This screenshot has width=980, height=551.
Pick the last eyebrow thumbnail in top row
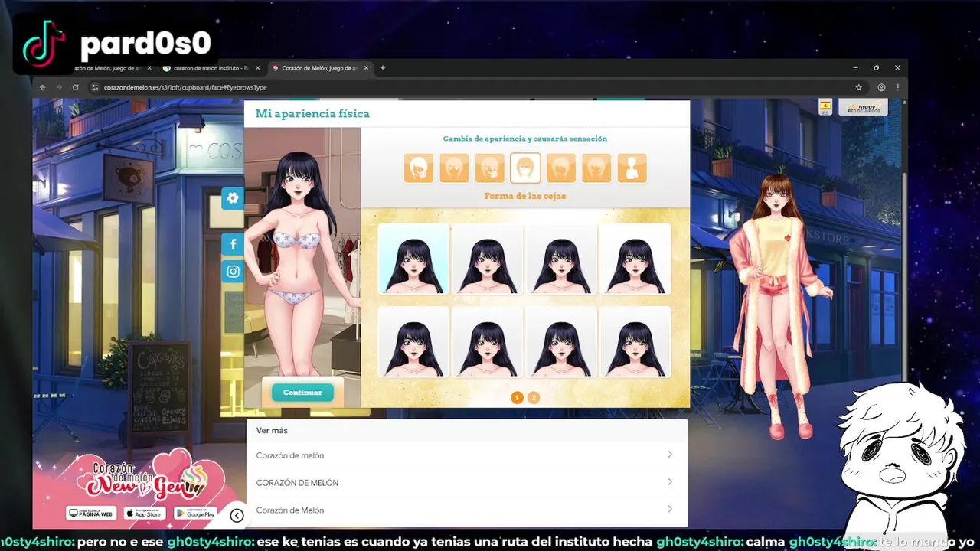coord(635,259)
